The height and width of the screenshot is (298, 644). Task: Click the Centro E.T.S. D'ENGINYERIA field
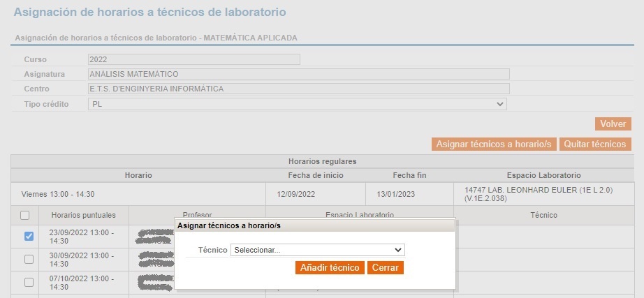(298, 89)
